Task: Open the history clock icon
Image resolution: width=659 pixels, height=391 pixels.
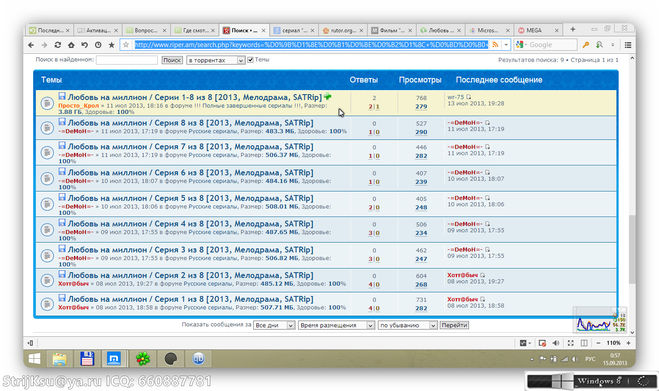Action: (98, 45)
